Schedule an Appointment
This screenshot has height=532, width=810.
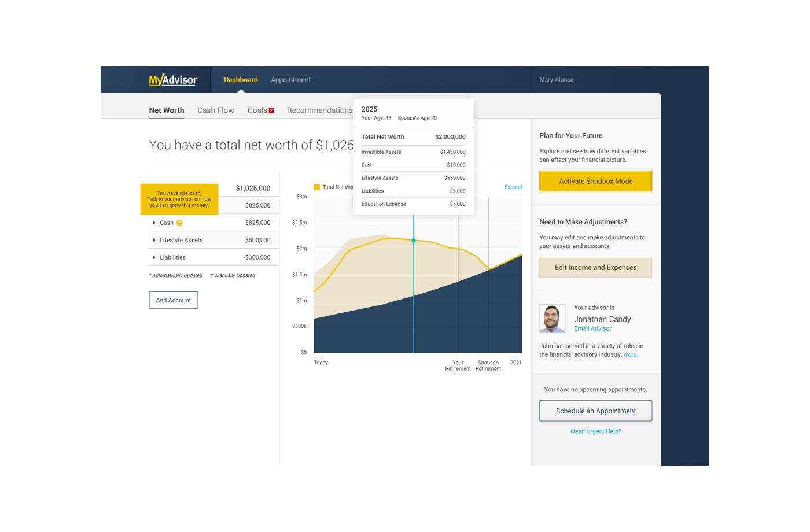click(x=595, y=411)
